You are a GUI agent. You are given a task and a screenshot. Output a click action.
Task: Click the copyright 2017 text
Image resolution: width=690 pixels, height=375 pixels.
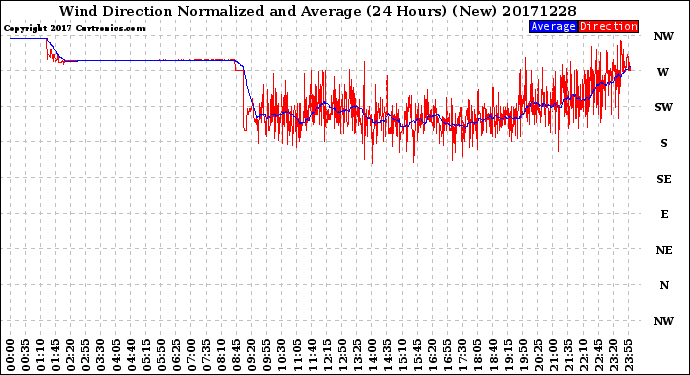[75, 28]
